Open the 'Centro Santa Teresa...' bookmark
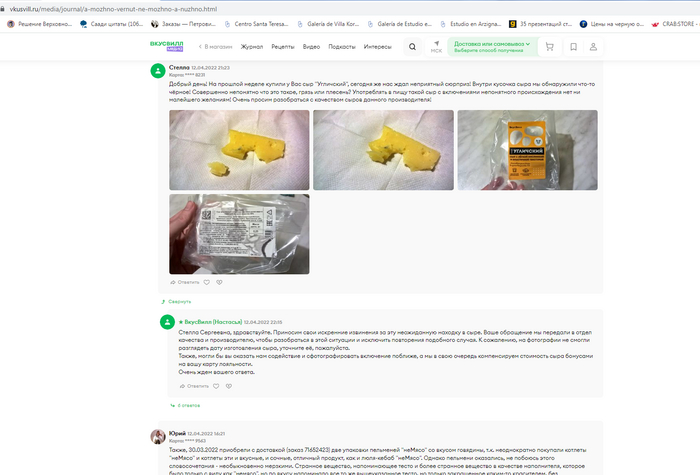The image size is (700, 475). pyautogui.click(x=256, y=24)
